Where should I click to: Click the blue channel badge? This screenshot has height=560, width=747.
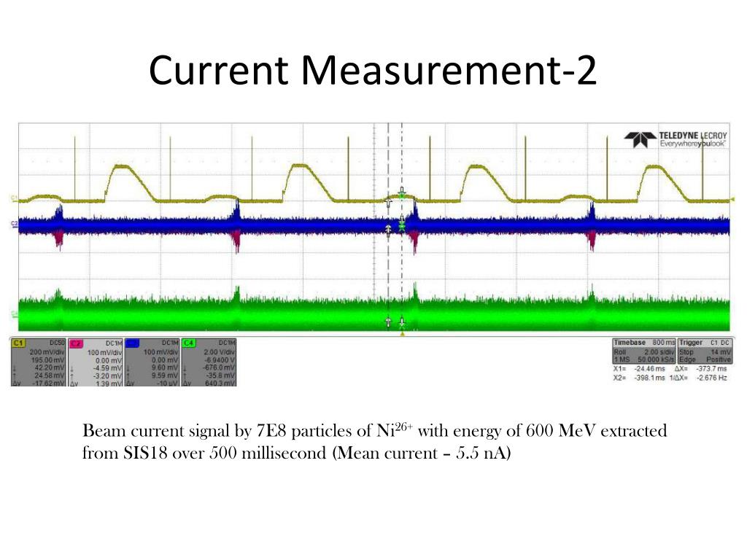tap(133, 343)
